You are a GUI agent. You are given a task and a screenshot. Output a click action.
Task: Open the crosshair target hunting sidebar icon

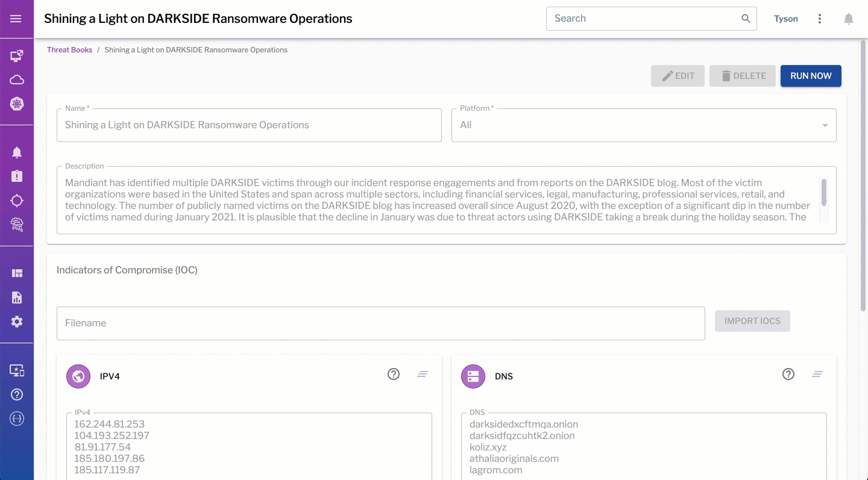[x=17, y=201]
